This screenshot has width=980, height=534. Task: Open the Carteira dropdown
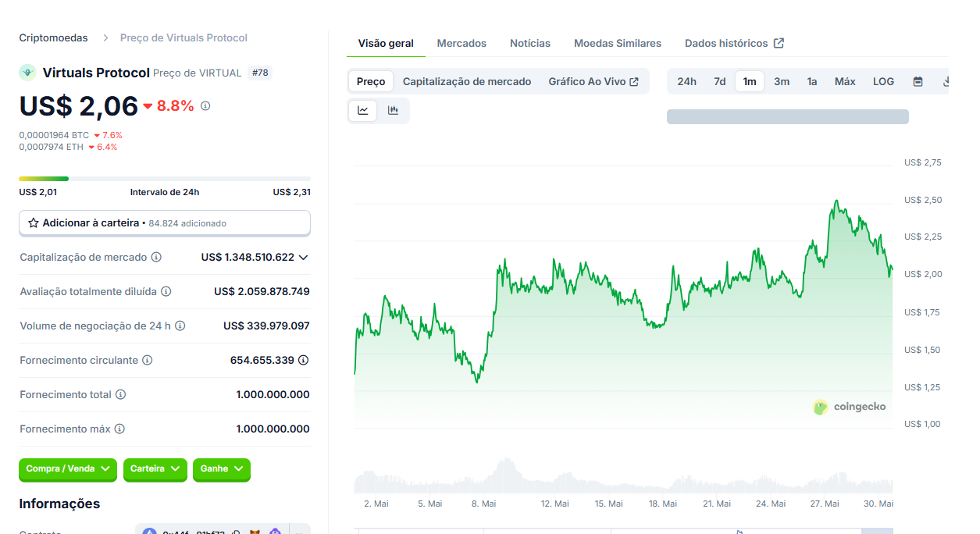coord(155,469)
